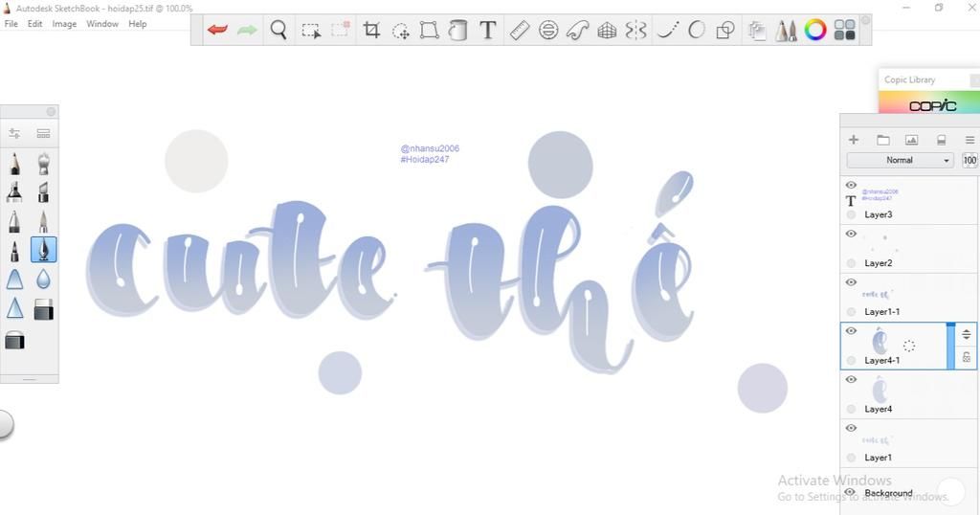Add a new layer with plus
This screenshot has height=515, width=980.
tap(854, 140)
